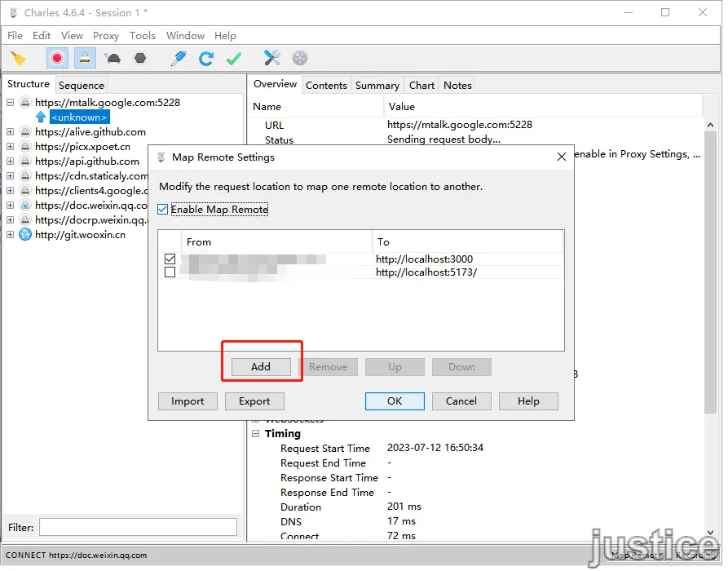Click the host icon of alive.github.com
The image size is (728, 571).
tap(25, 132)
